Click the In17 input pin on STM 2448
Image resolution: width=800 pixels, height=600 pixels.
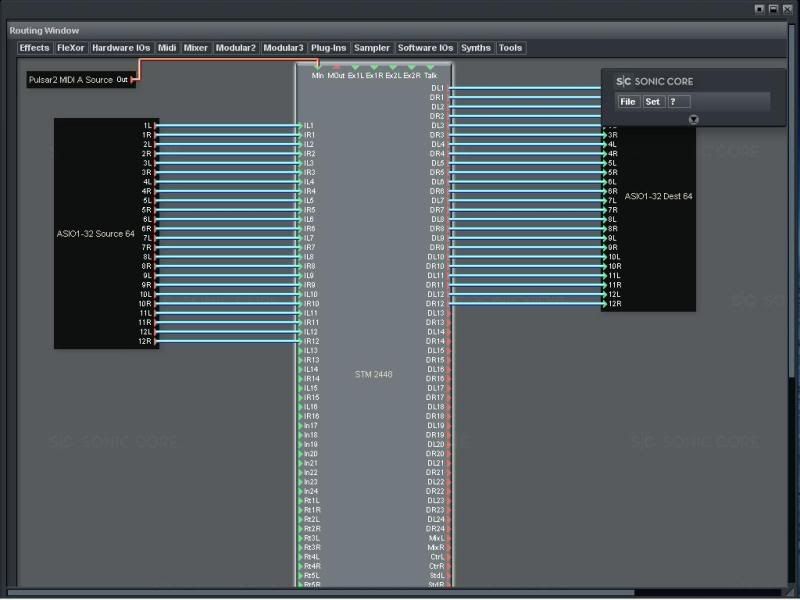coord(301,426)
